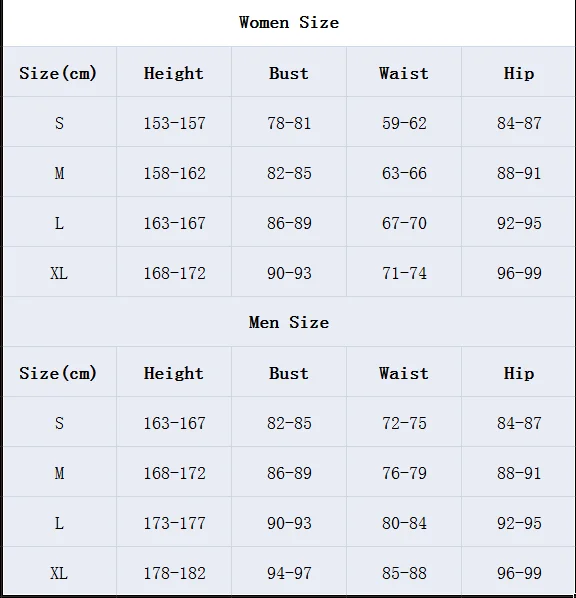This screenshot has height=598, width=576.
Task: Click Women's waist cell 63-66
Action: tap(404, 173)
